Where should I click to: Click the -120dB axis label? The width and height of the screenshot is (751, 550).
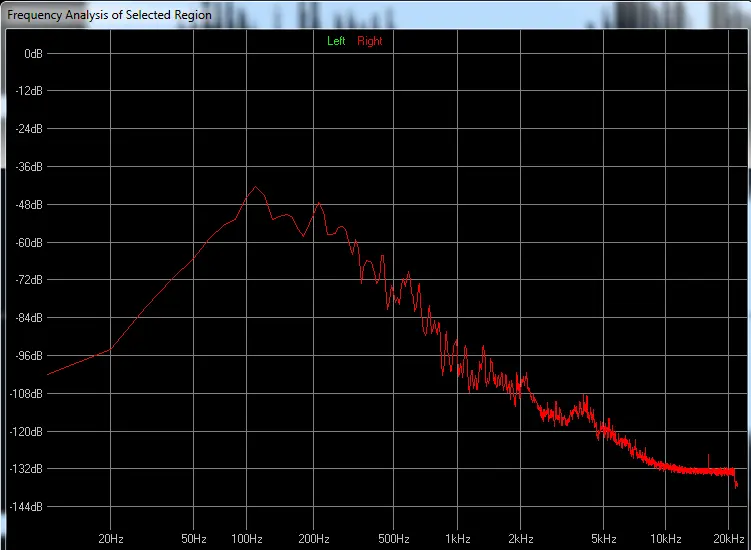pyautogui.click(x=26, y=432)
